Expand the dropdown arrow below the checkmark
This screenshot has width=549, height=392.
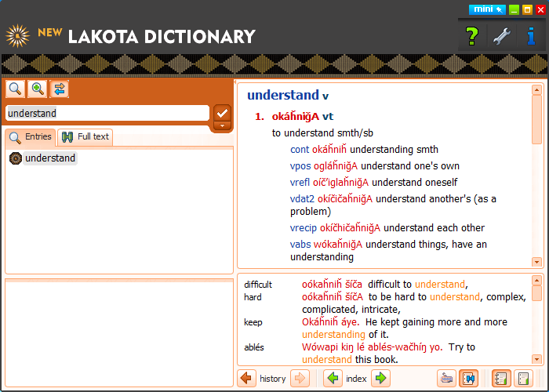pyautogui.click(x=222, y=125)
